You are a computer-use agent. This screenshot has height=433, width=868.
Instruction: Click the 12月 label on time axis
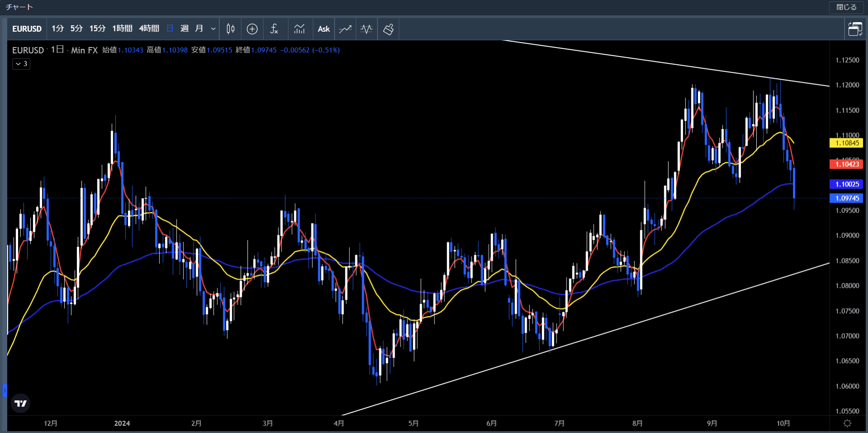[x=51, y=423]
